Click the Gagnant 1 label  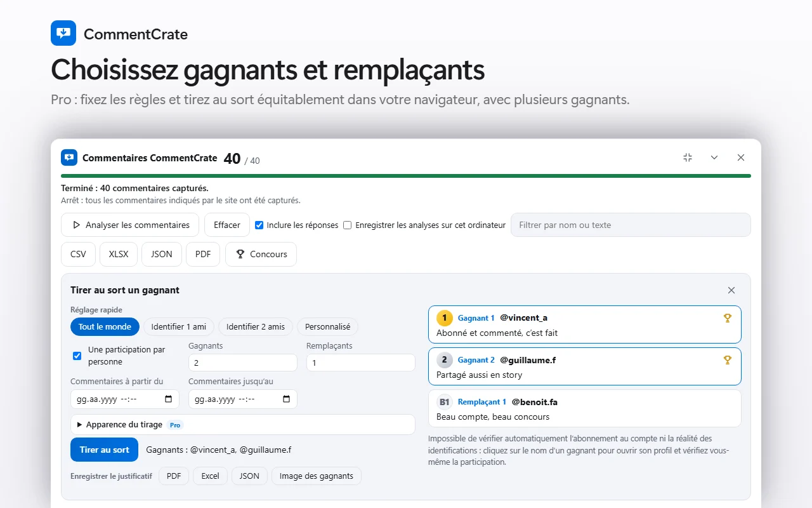coord(476,318)
